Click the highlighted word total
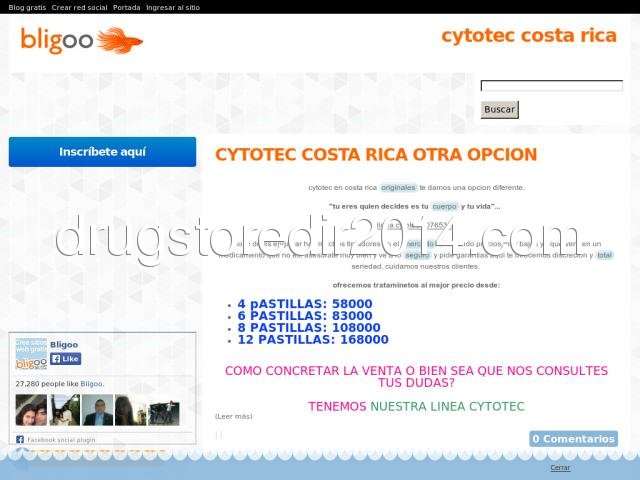 click(604, 255)
